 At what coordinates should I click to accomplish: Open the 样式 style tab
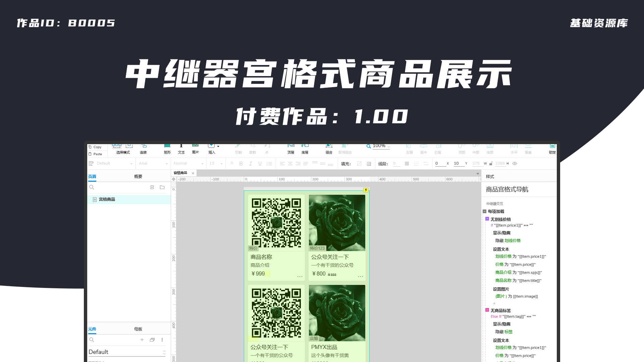coord(490,177)
